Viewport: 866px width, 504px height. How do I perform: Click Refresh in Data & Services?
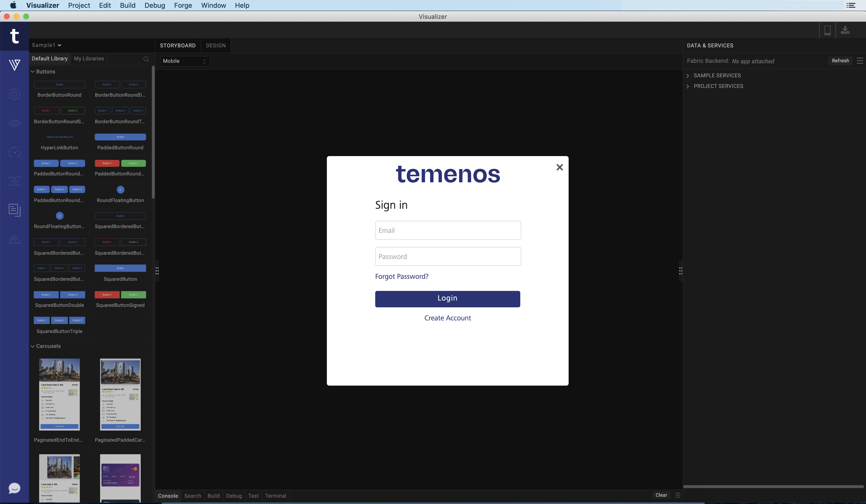coord(840,61)
